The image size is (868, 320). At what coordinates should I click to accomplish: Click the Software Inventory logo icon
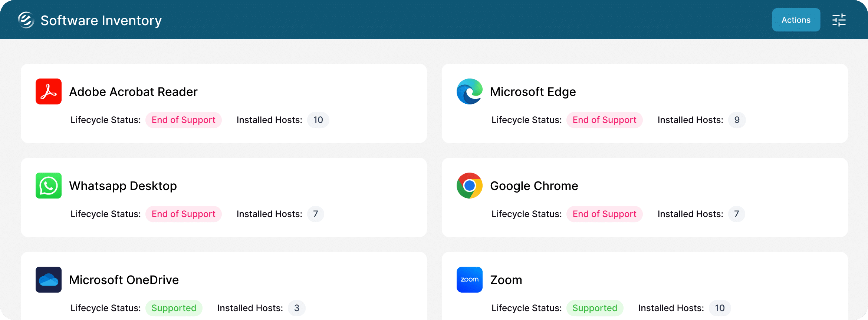(x=26, y=20)
